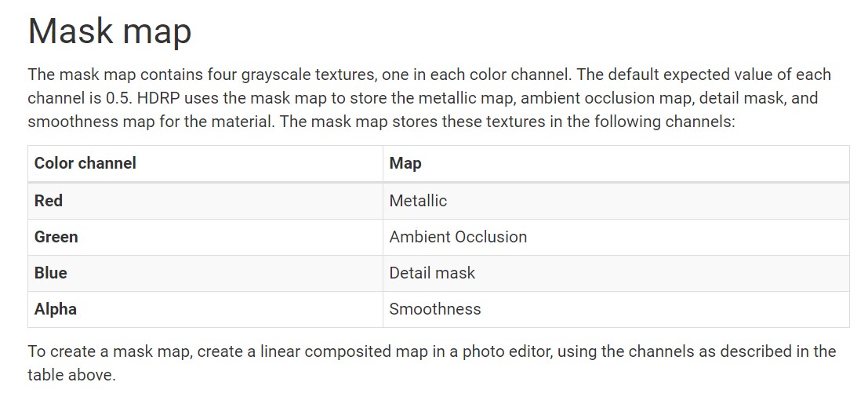Viewport: 868px width, 393px height.
Task: Select the "Detail mask" cell in the table
Action: 432,273
